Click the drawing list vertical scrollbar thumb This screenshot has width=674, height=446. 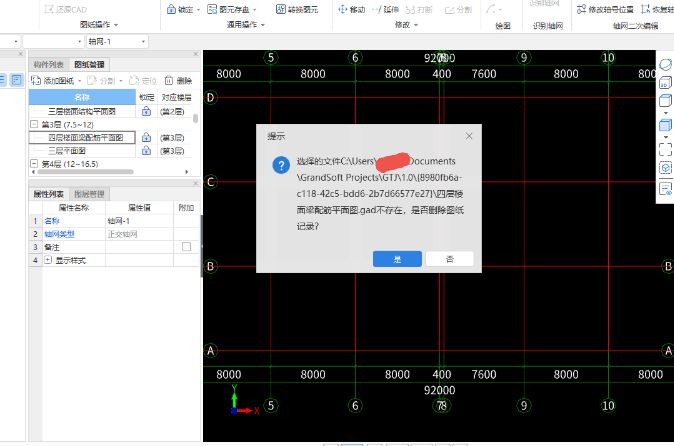pos(196,119)
